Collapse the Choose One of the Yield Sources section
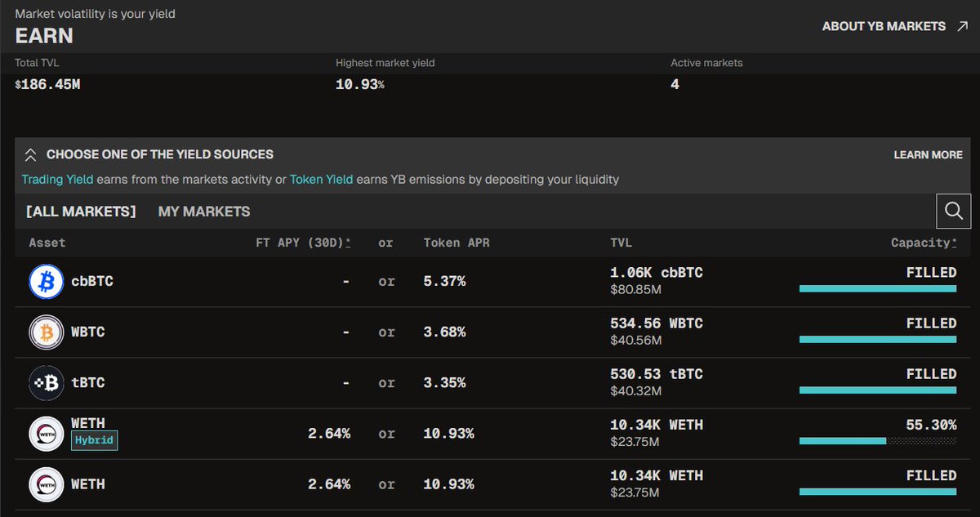The image size is (980, 517). coord(31,154)
